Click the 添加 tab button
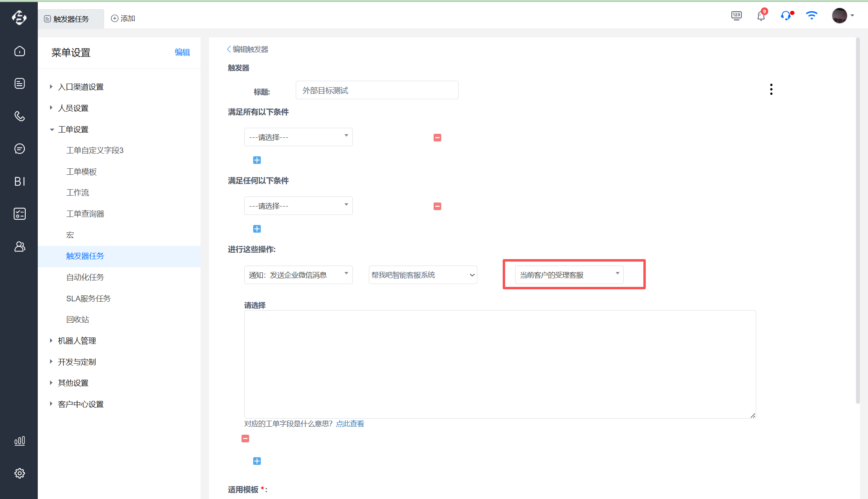 click(123, 18)
